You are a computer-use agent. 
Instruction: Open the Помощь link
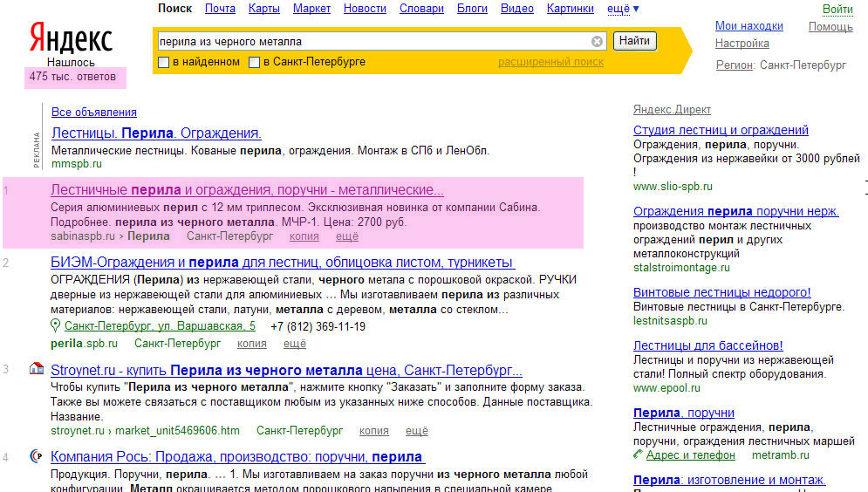coord(830,26)
